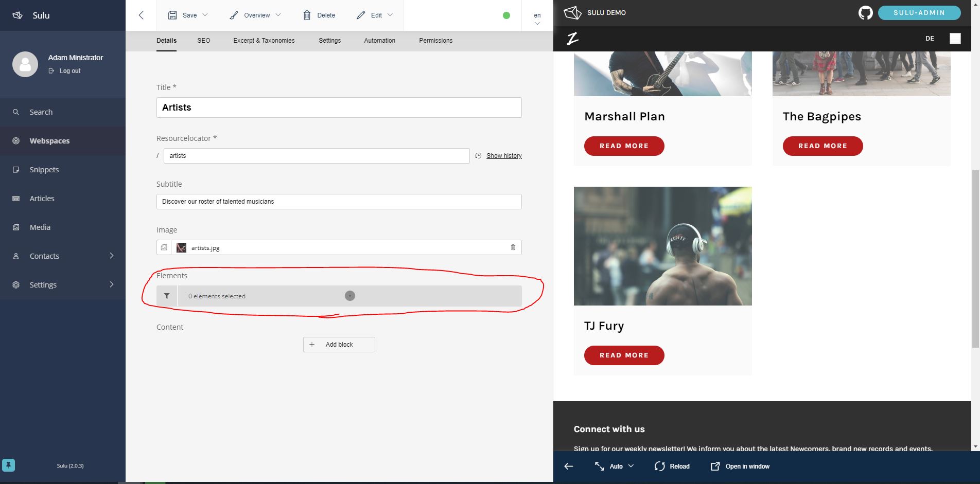Click Read More under Marshall Plan
The width and height of the screenshot is (980, 484).
(x=624, y=146)
